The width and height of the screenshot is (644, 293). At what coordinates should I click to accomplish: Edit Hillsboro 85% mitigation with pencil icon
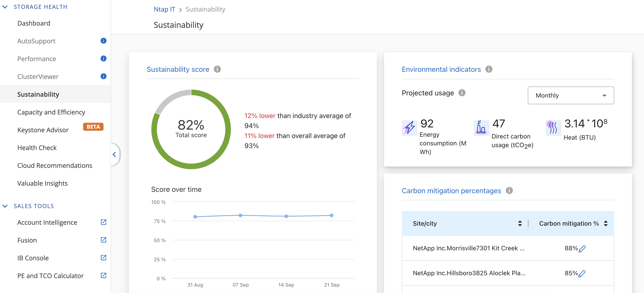tap(582, 273)
